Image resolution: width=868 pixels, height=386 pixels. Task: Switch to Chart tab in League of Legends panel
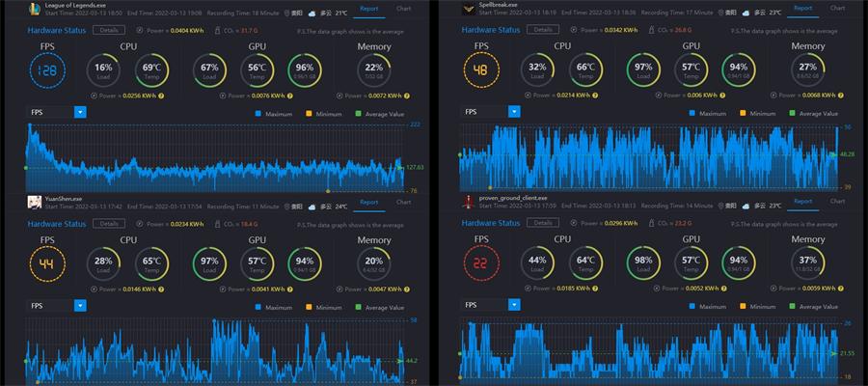(403, 9)
